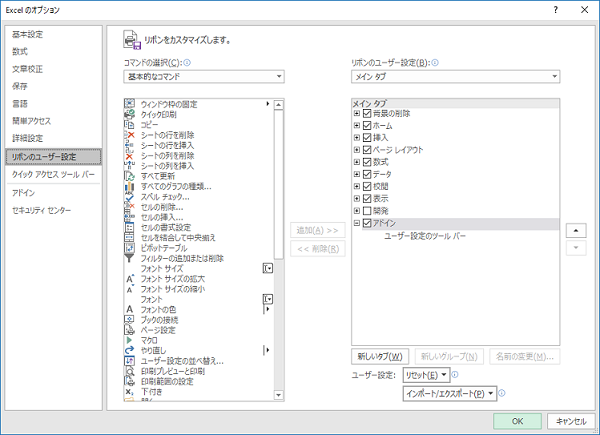Click フォント サイズの拡大 icon
The height and width of the screenshot is (435, 600).
tap(130, 279)
